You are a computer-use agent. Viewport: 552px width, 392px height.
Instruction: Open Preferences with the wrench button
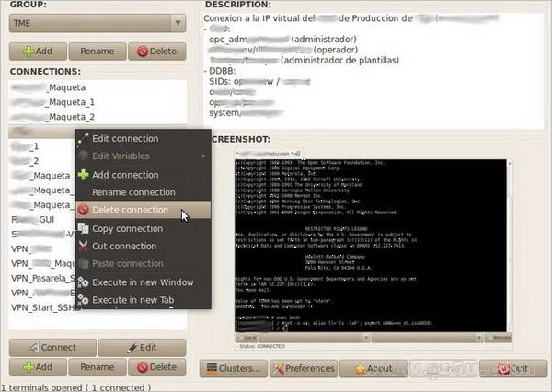point(305,368)
